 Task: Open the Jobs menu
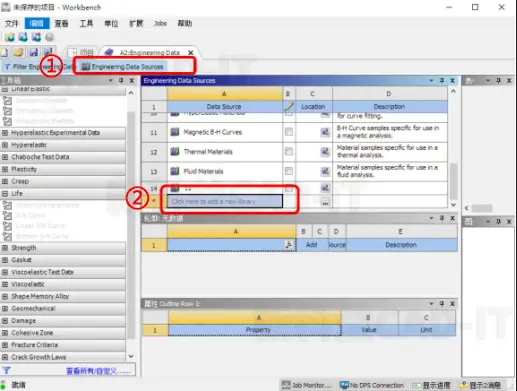[x=160, y=23]
